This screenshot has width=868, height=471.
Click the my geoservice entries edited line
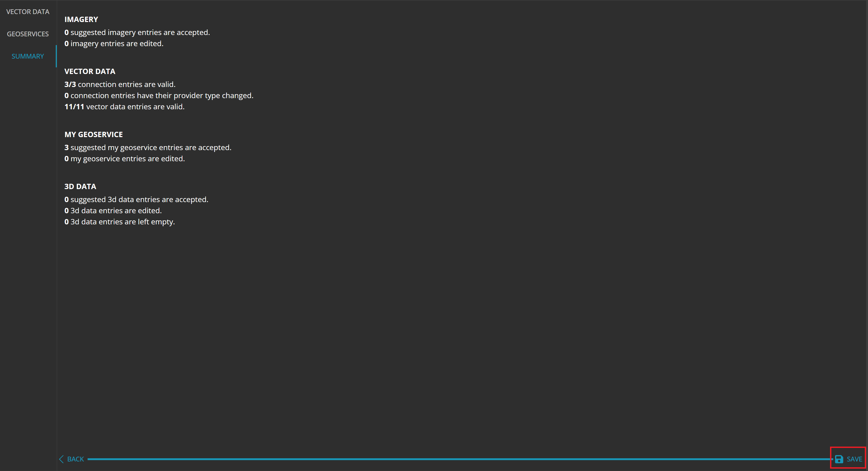[124, 159]
